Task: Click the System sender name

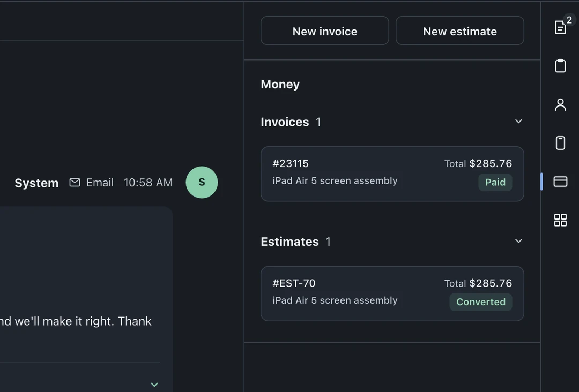Action: [36, 183]
